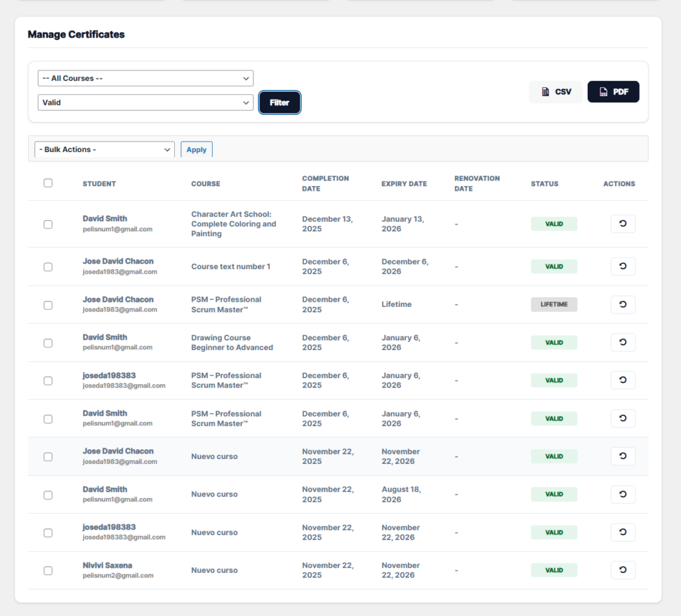The height and width of the screenshot is (616, 681).
Task: Export certificates with the PDF icon button
Action: pos(613,92)
